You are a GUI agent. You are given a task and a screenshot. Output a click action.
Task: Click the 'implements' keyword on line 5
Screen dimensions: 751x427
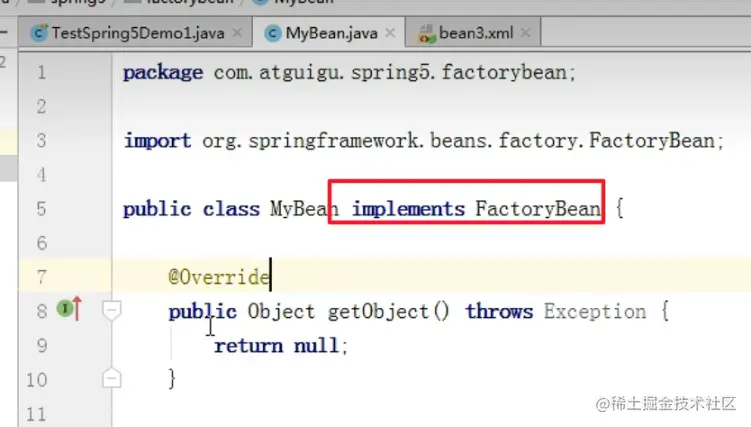click(408, 209)
